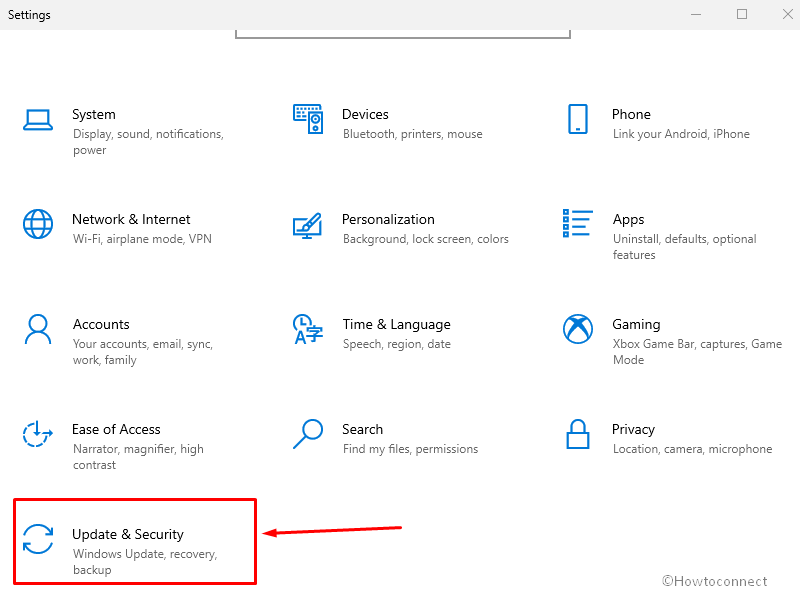Click 'Wi-Fi, airplane mode, VPN' text
Image resolution: width=800 pixels, height=600 pixels.
pos(142,239)
